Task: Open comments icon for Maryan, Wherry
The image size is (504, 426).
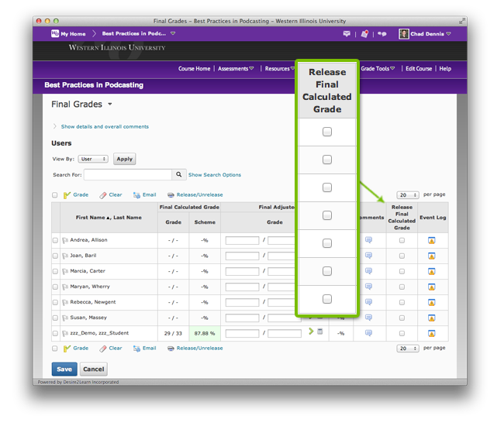Action: point(368,287)
